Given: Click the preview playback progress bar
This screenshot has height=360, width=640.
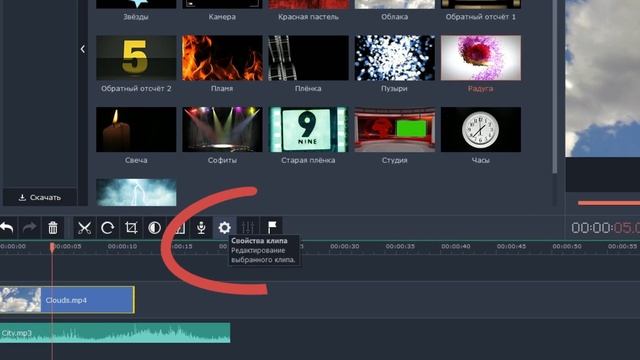Looking at the screenshot, I should click(609, 203).
